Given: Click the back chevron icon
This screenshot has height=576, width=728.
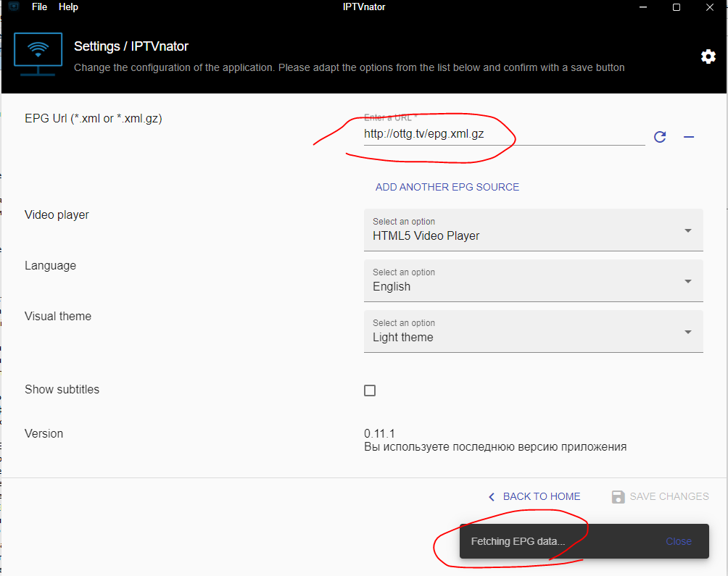Looking at the screenshot, I should 492,497.
